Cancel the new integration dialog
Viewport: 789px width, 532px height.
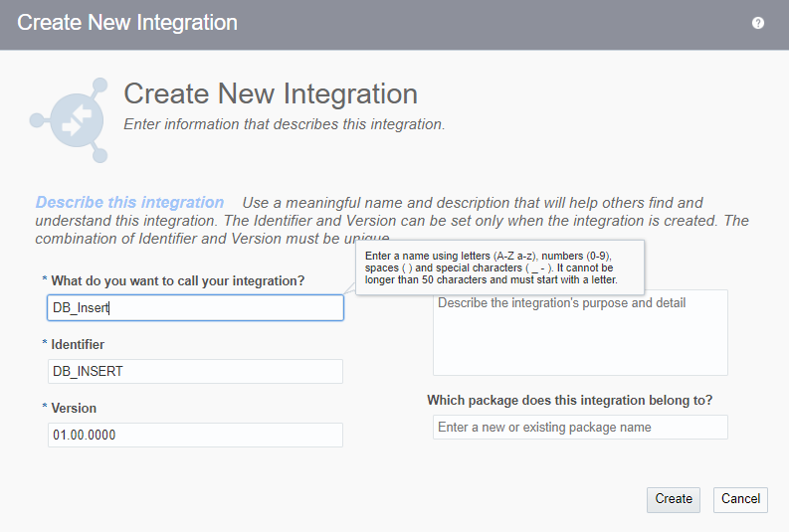click(740, 499)
